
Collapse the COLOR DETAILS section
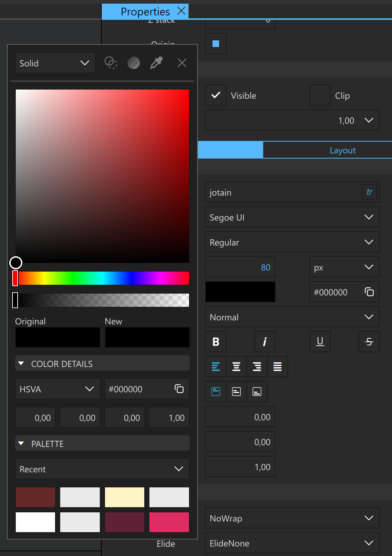[x=21, y=363]
